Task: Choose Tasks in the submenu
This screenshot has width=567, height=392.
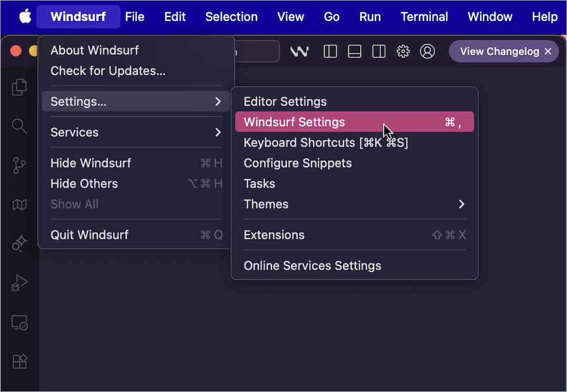Action: click(x=355, y=183)
